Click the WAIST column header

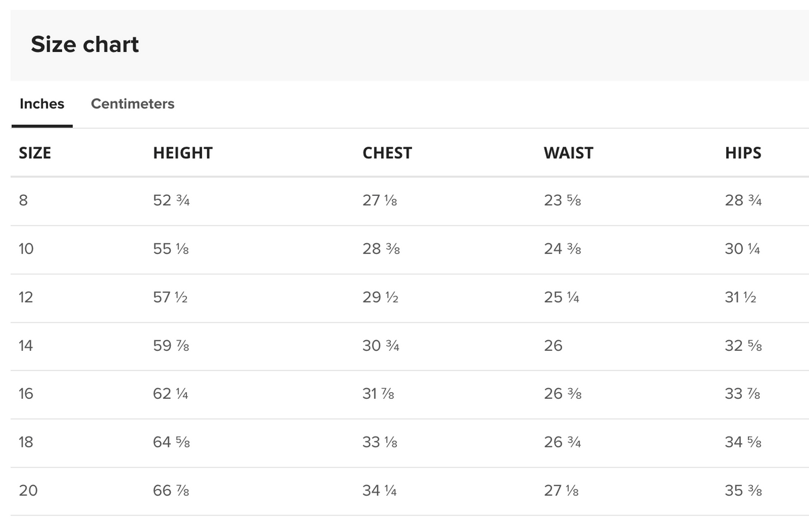pos(568,153)
